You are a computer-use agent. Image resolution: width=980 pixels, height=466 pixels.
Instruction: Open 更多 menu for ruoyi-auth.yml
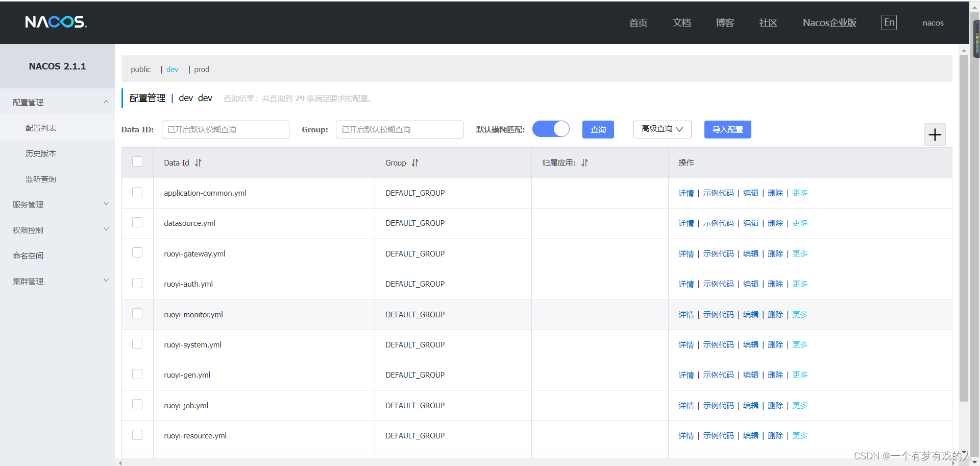coord(800,284)
